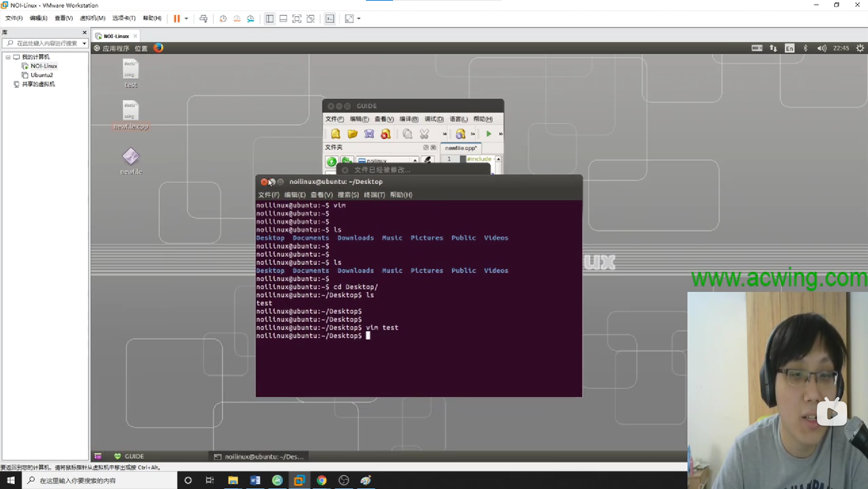Switch to GUIDE in the Ubuntu taskbar
Image resolution: width=868 pixels, height=489 pixels.
click(129, 456)
